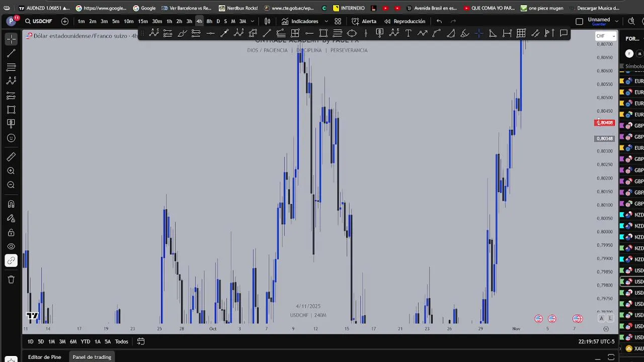Select the comment balloon tool in floating toolbar
This screenshot has width=644, height=362.
tap(563, 33)
